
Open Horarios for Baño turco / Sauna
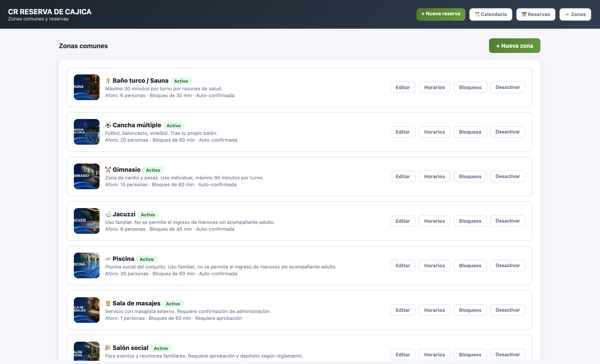coord(434,87)
